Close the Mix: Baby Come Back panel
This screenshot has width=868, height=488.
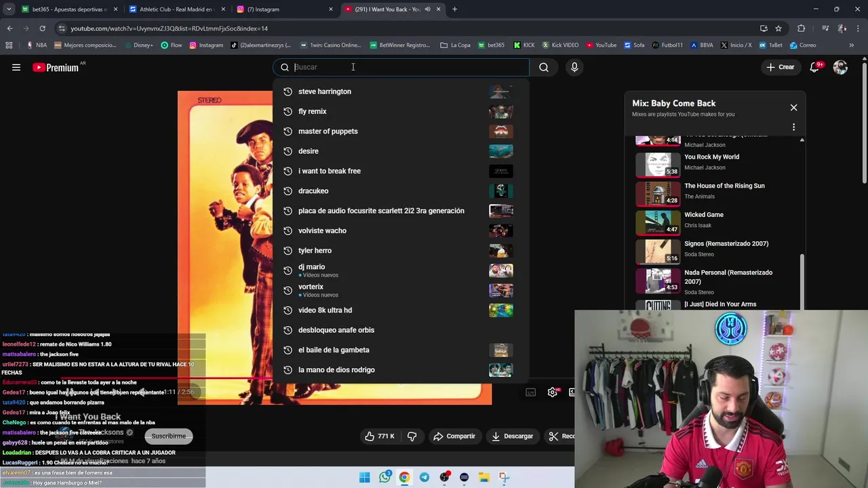tap(793, 107)
